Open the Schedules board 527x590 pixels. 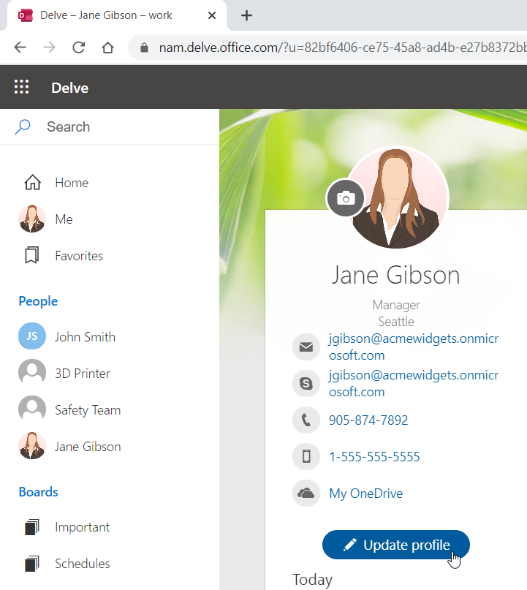click(x=82, y=563)
